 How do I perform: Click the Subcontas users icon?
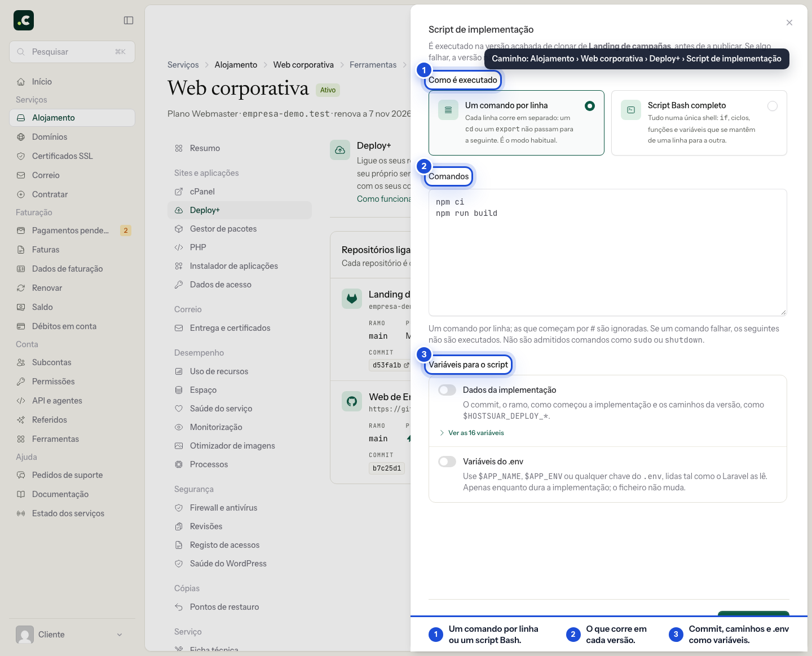21,362
